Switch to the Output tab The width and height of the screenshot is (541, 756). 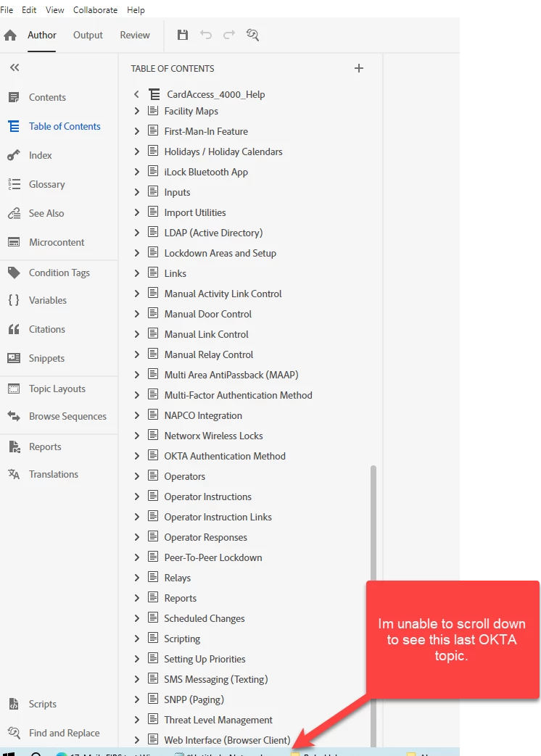88,35
